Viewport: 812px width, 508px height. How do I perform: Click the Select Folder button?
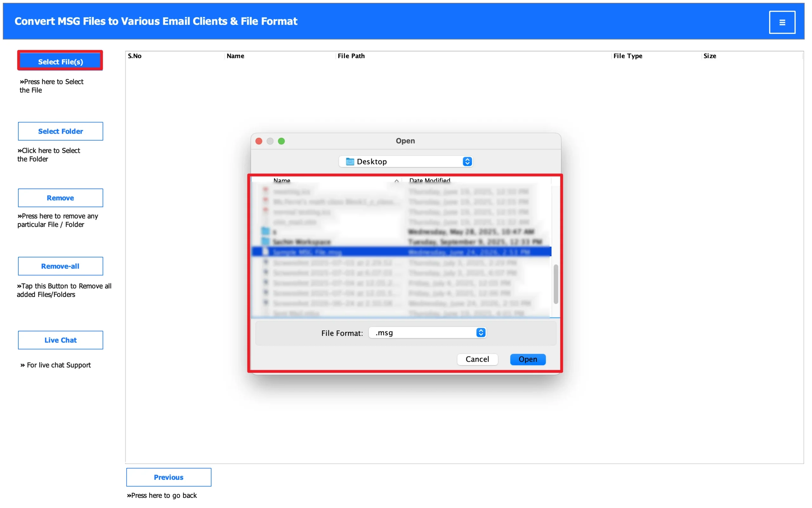60,131
